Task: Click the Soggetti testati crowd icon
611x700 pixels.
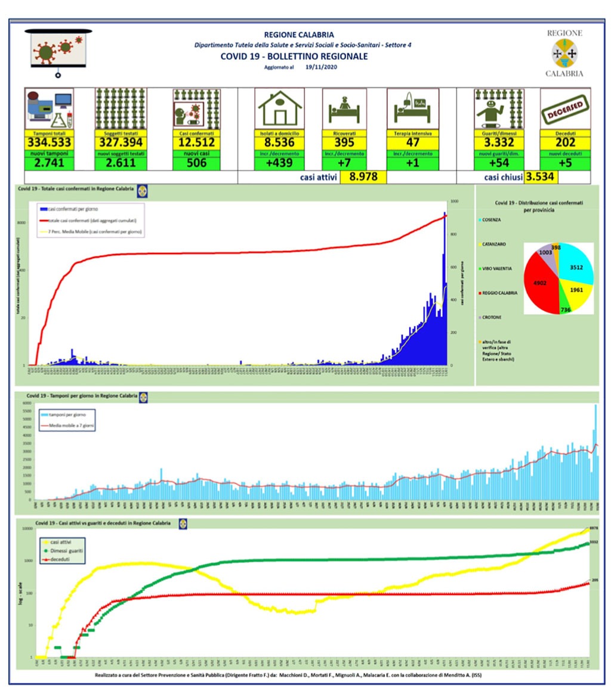Action: point(121,109)
